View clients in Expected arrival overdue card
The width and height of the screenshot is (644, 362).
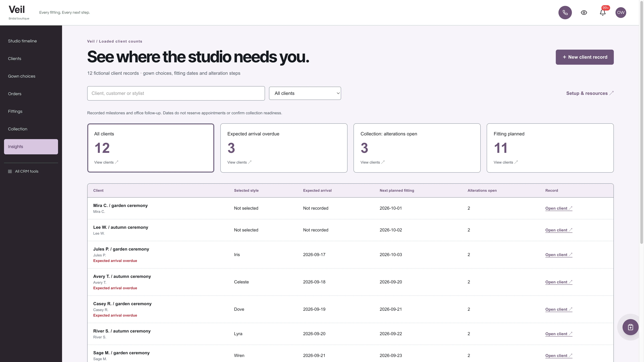click(239, 162)
